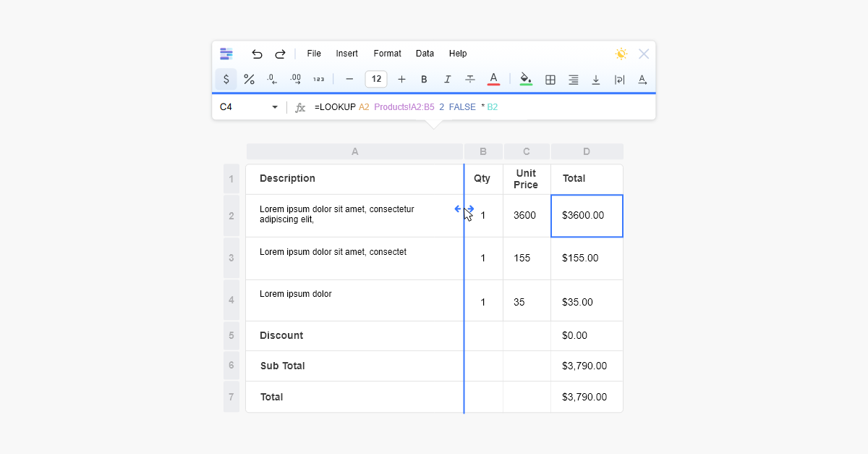Screen dimensions: 868x454
Task: Close the toolbar with the X
Action: pos(644,54)
